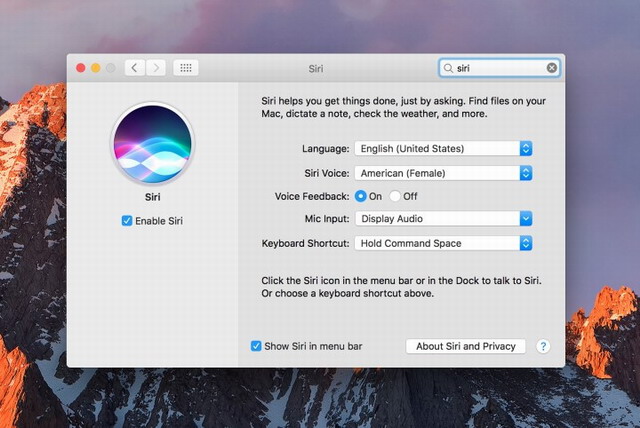This screenshot has height=428, width=640.
Task: Minimize window with the yellow button
Action: point(96,68)
